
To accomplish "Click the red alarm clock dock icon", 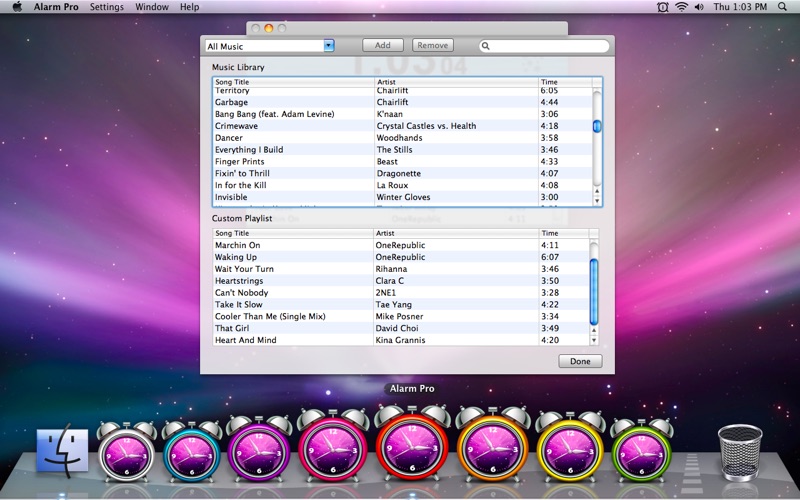I will point(413,445).
